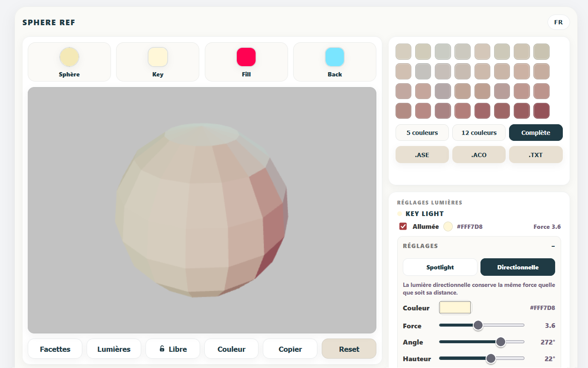Copy the render with the Copier button

coord(290,349)
